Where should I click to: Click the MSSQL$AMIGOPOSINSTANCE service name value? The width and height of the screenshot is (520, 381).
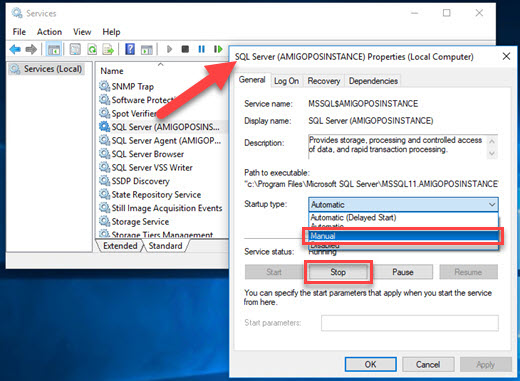point(363,104)
